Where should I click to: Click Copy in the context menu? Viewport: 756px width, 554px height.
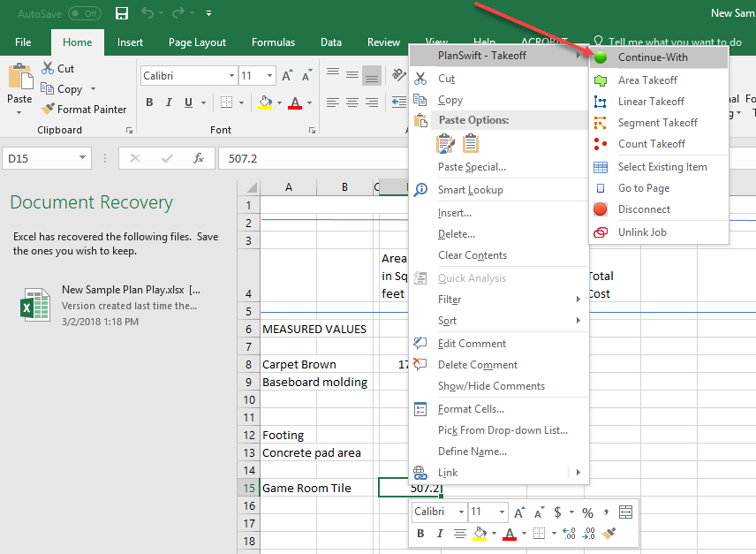click(498, 100)
